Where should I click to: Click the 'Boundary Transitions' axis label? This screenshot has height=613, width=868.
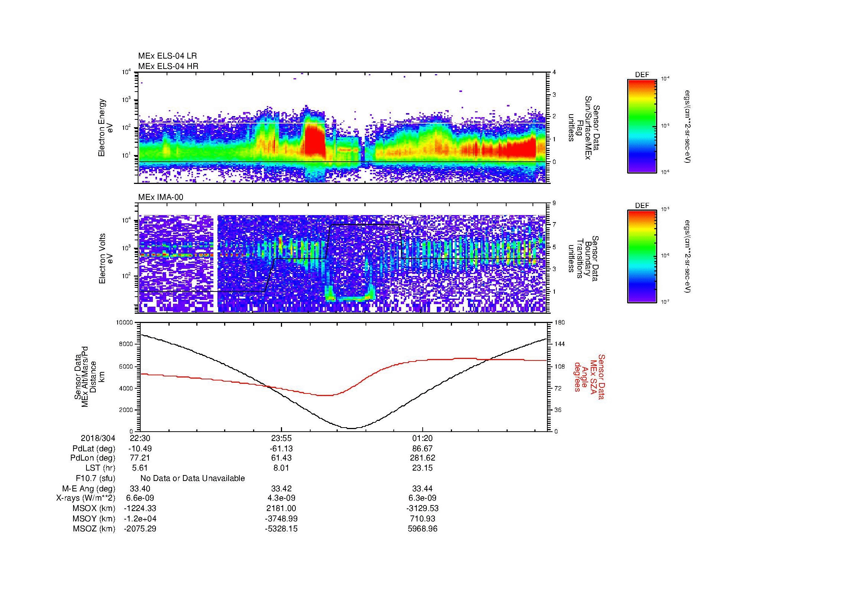pos(584,258)
